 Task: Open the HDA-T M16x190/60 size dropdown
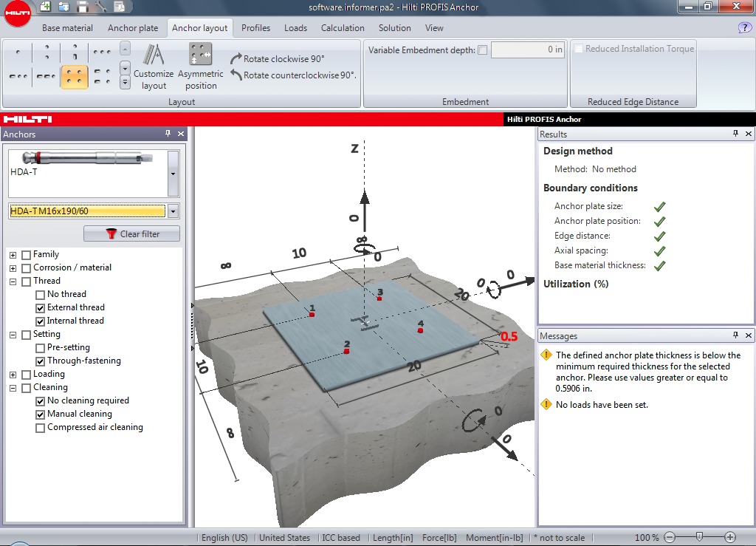point(173,211)
